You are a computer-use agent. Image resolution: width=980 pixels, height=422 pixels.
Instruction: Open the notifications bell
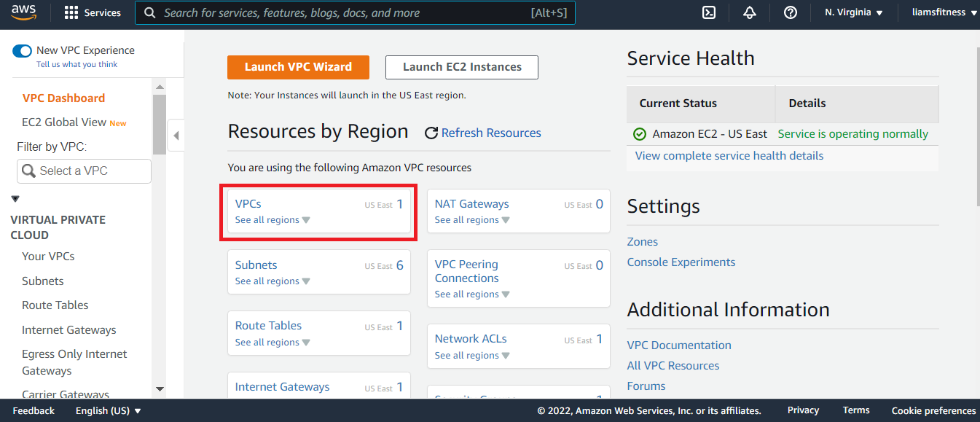click(x=749, y=12)
